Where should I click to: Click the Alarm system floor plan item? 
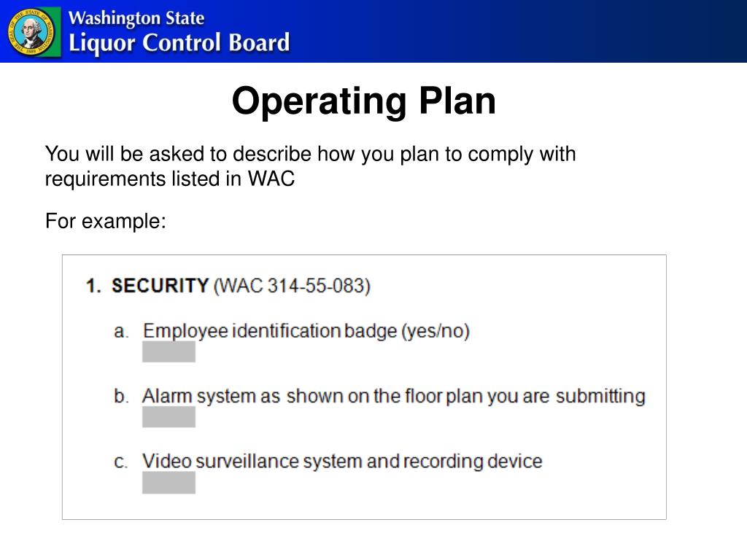click(x=394, y=396)
